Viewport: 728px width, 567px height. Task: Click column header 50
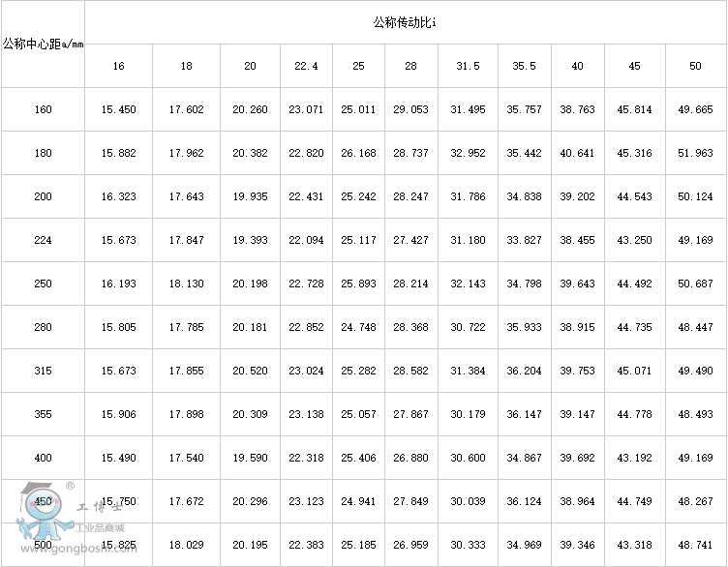(x=695, y=66)
